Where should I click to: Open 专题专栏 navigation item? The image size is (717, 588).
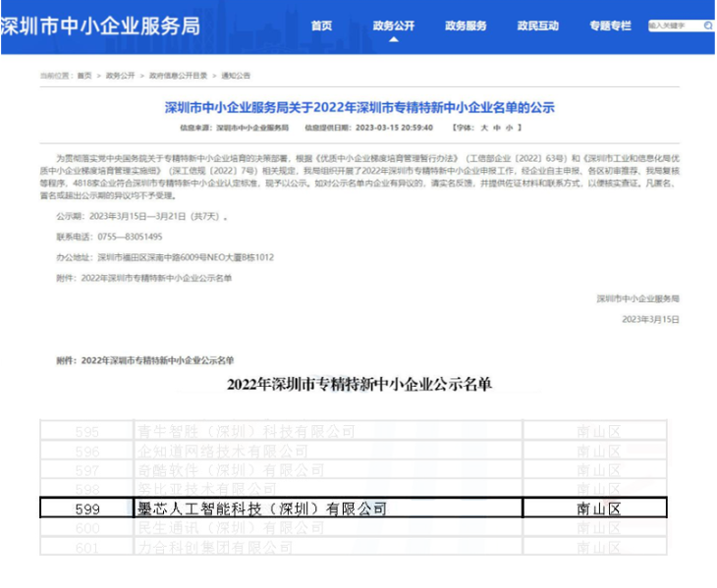point(610,26)
